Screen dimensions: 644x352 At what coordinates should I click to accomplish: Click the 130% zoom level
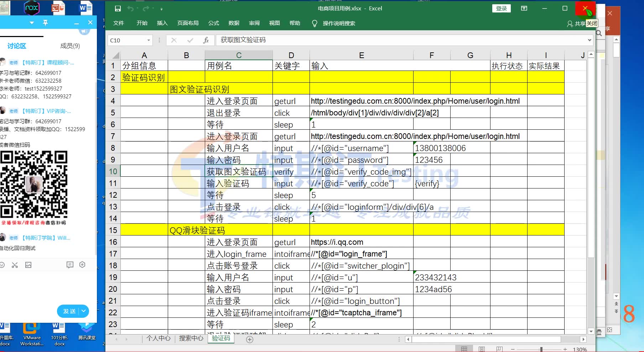coord(580,350)
